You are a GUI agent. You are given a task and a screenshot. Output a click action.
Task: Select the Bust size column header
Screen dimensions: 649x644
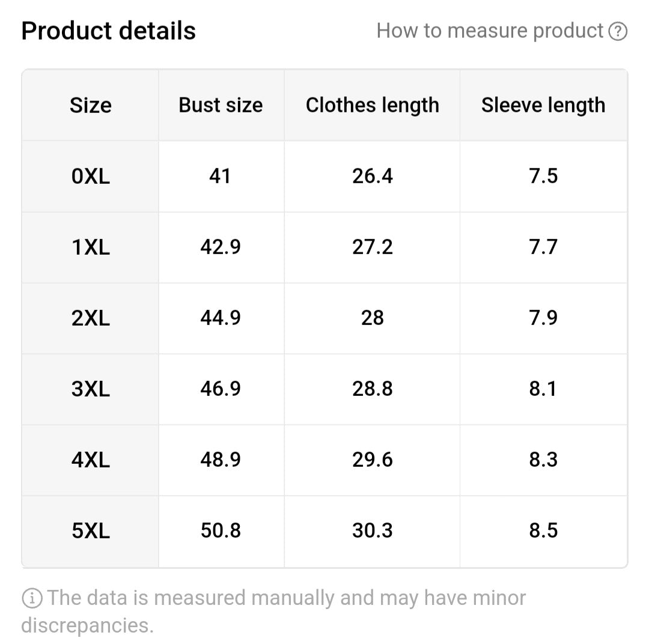[x=221, y=105]
